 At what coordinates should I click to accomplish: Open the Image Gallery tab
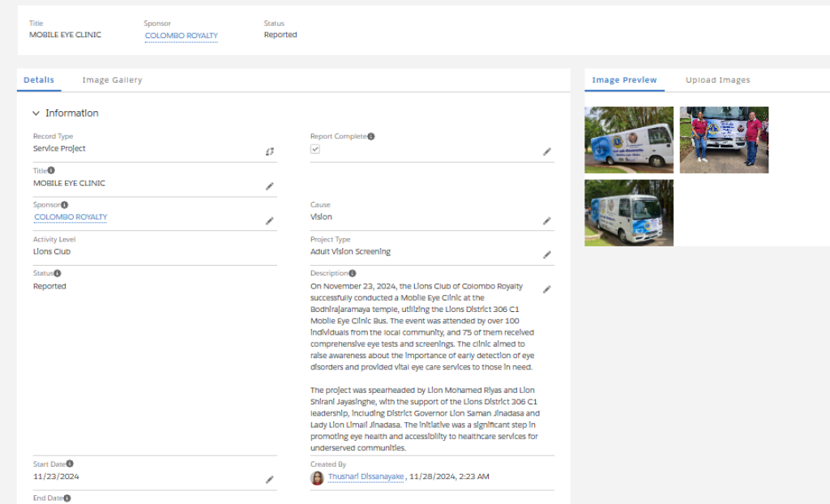pyautogui.click(x=112, y=80)
